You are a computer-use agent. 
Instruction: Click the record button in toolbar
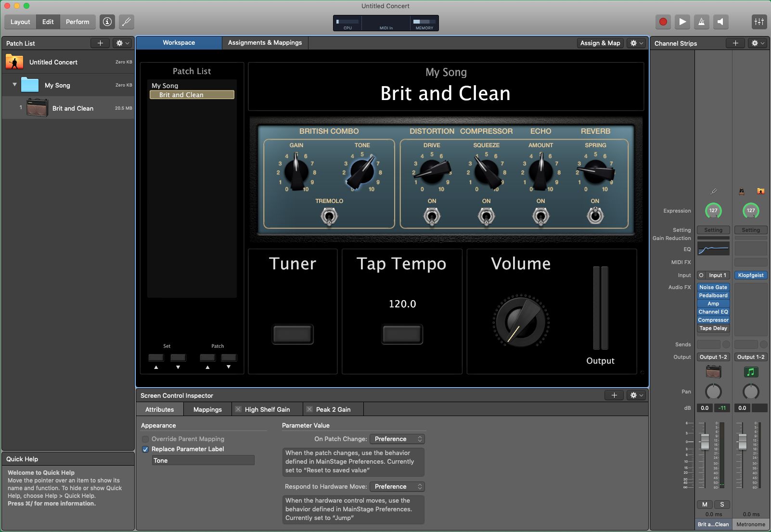tap(663, 22)
